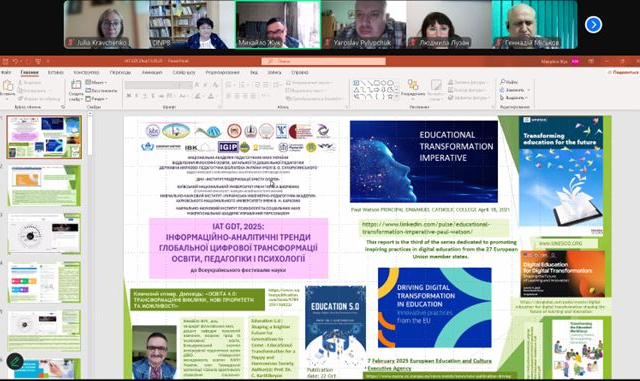Select the second slide thumbnail
The height and width of the screenshot is (381, 640).
tap(44, 185)
